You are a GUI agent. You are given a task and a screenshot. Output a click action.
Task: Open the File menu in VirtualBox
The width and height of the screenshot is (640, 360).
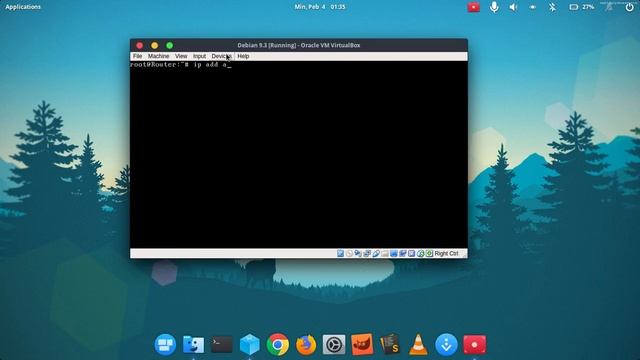click(x=138, y=56)
